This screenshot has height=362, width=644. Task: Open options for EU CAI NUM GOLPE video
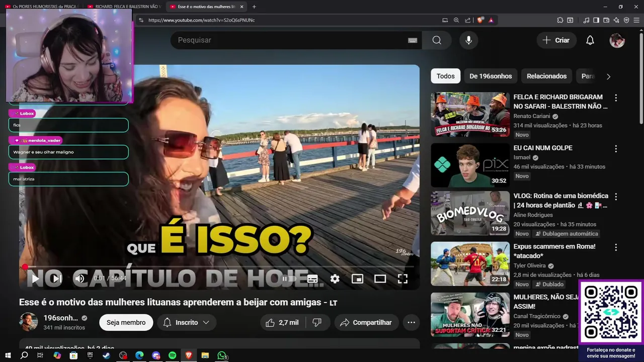coord(616,149)
